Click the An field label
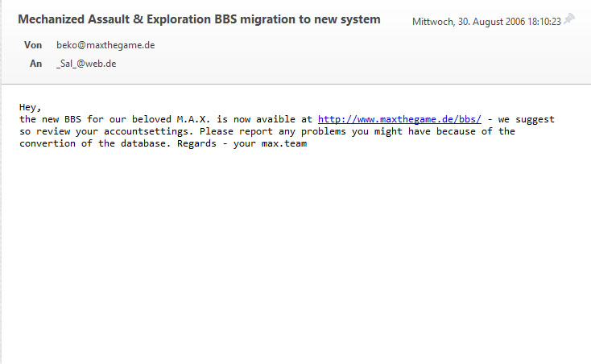 pyautogui.click(x=35, y=64)
